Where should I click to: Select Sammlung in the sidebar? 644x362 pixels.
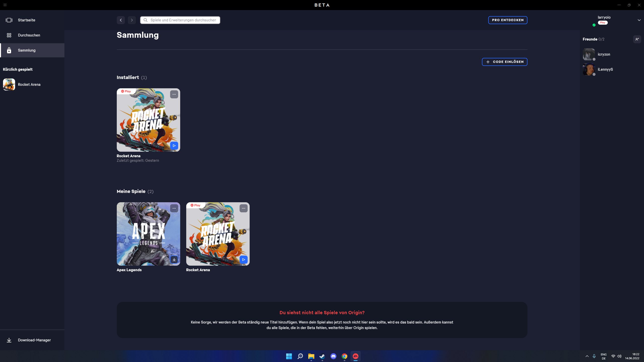point(32,50)
